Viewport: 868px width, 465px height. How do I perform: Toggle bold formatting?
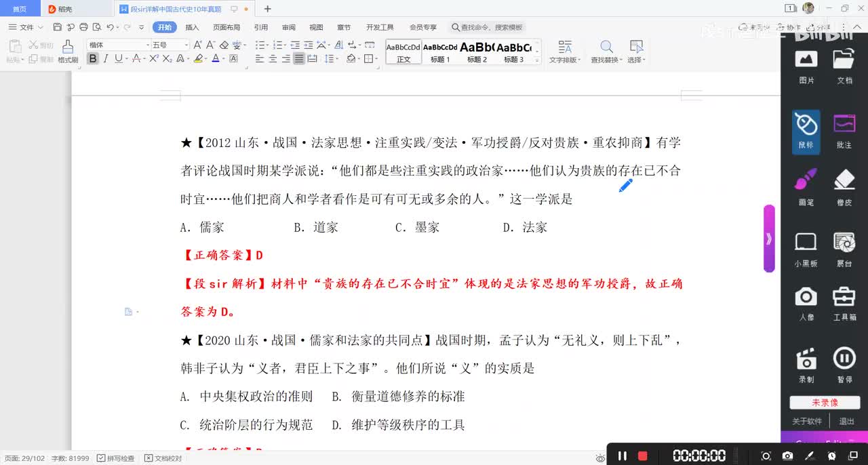click(93, 59)
